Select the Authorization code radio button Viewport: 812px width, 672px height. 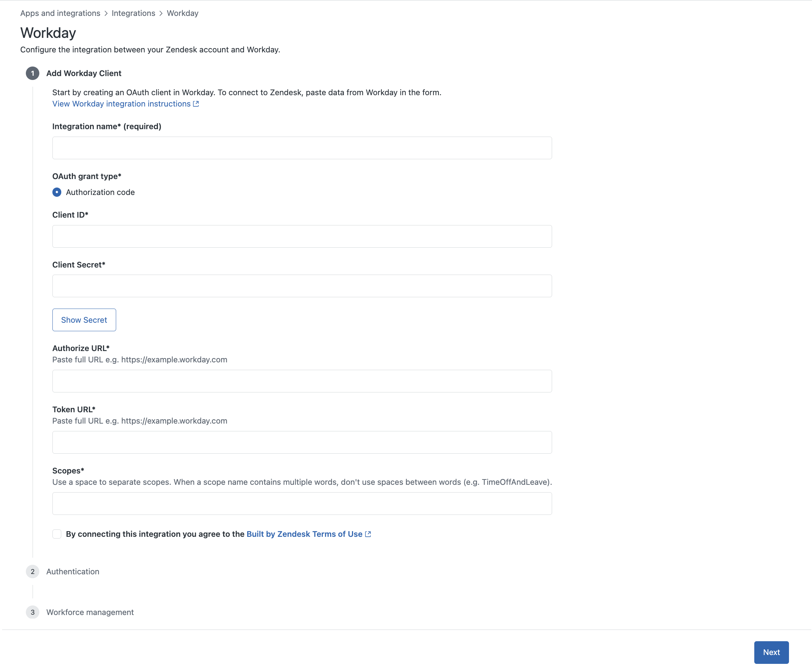(57, 192)
